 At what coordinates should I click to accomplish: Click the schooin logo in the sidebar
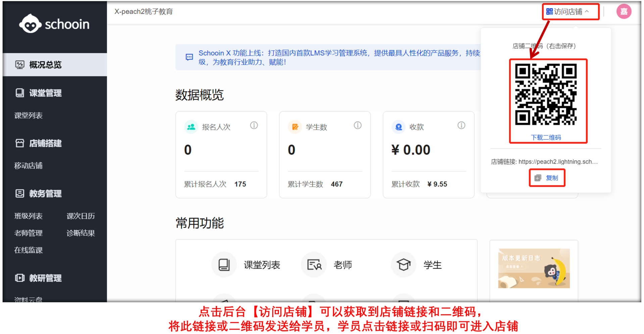point(54,24)
